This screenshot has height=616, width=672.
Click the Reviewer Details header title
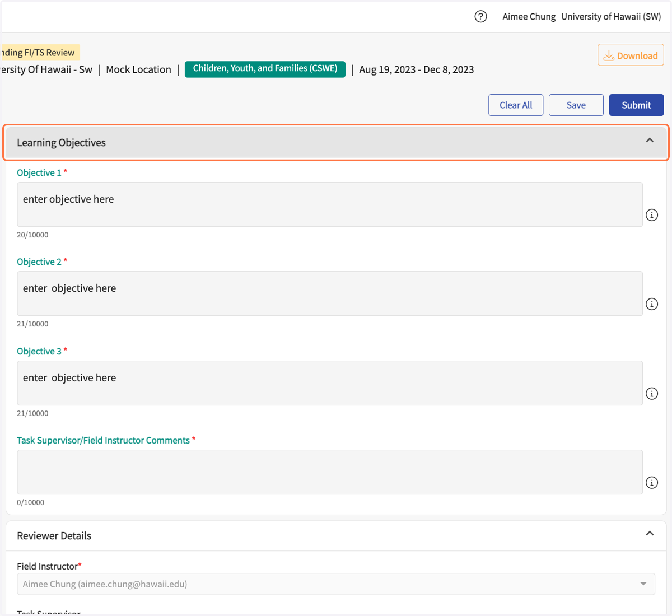point(54,536)
